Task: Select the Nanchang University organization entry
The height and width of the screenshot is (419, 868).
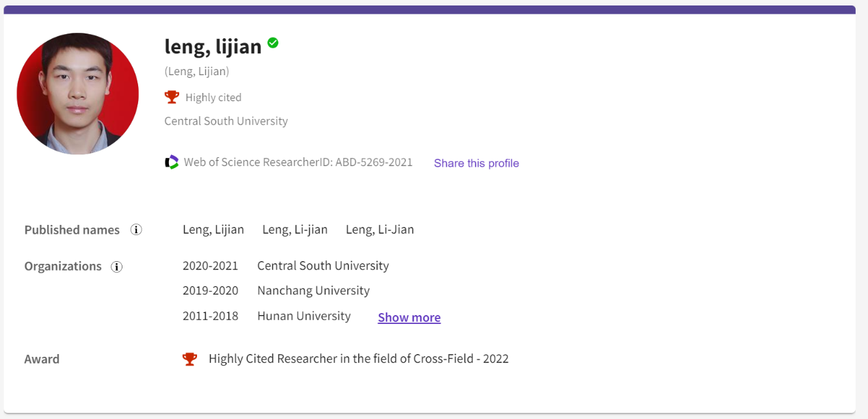Action: pyautogui.click(x=313, y=290)
